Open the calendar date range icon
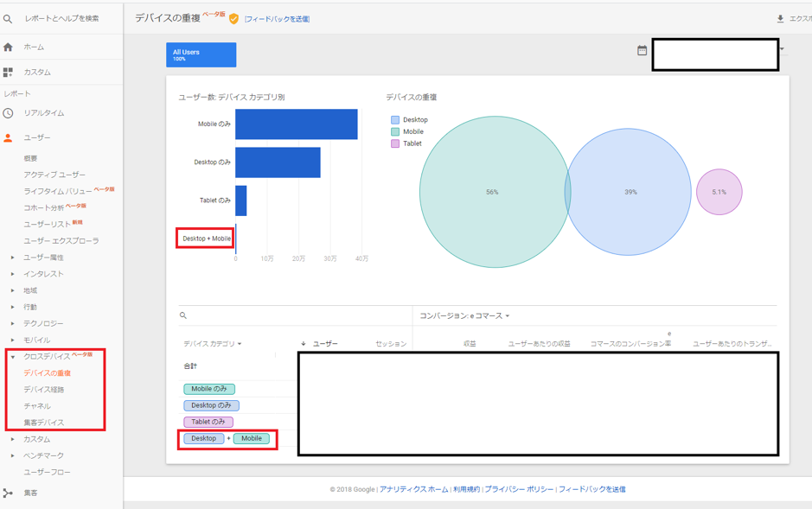The image size is (812, 509). pyautogui.click(x=642, y=51)
